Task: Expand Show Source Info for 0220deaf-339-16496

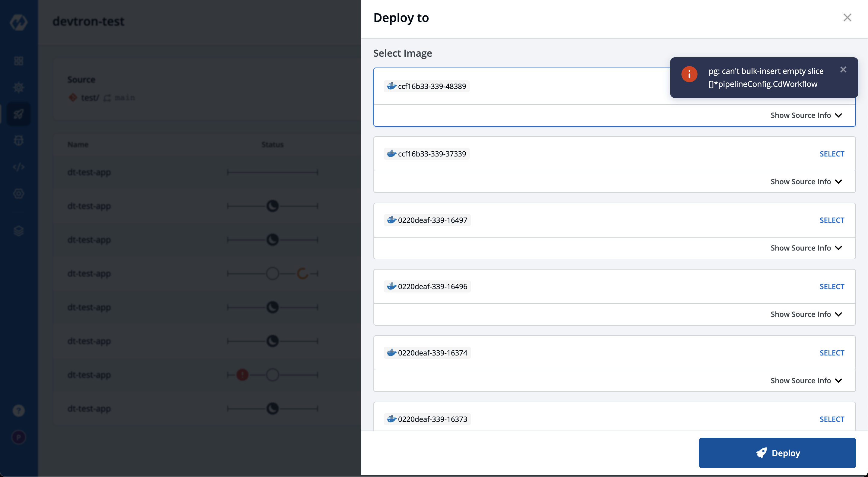Action: pos(806,314)
